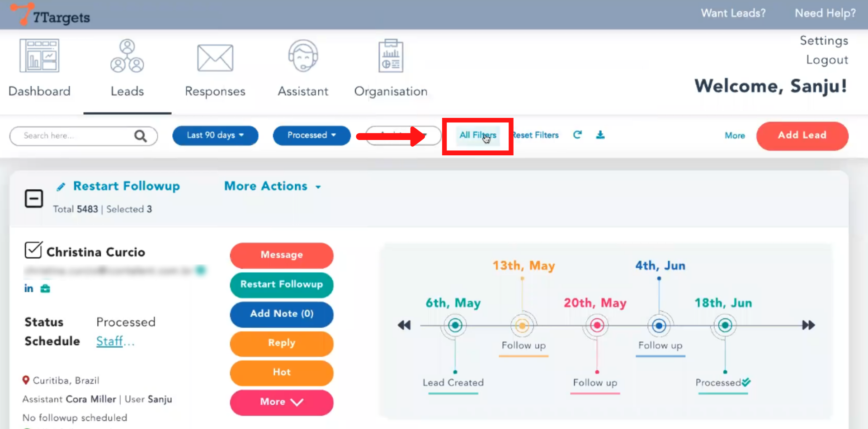Click the Responses envelope icon
This screenshot has height=429, width=868.
click(215, 58)
